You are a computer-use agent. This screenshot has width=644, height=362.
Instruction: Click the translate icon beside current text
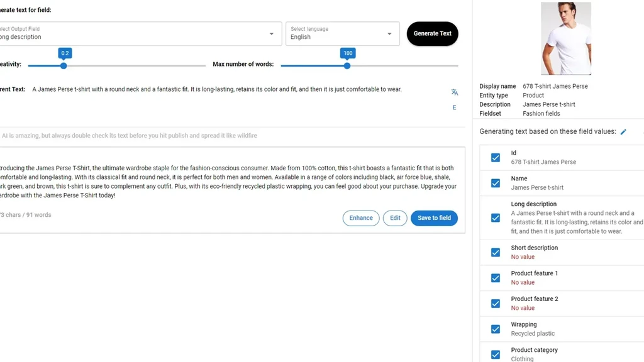454,92
